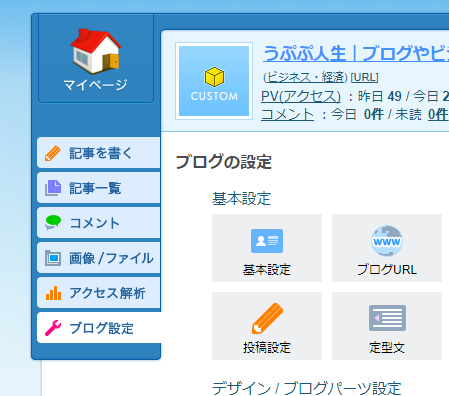Viewport: 449px width, 396px height.
Task: Click the orange pencil icon beside 記事を書く
Action: (53, 153)
